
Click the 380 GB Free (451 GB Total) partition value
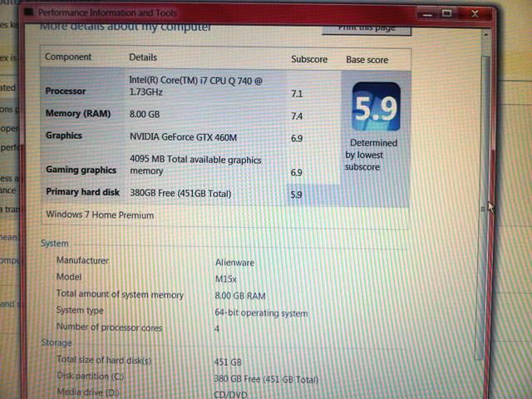tap(266, 379)
